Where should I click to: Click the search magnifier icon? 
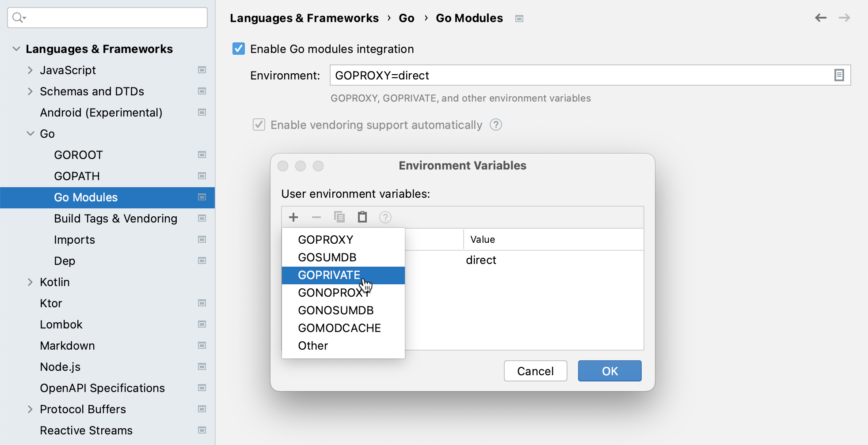click(18, 18)
